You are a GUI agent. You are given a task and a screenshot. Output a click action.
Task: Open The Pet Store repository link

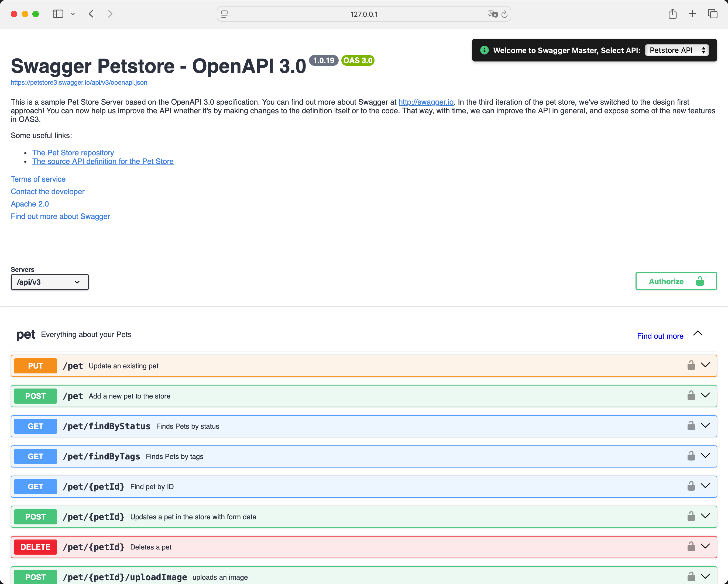[73, 153]
